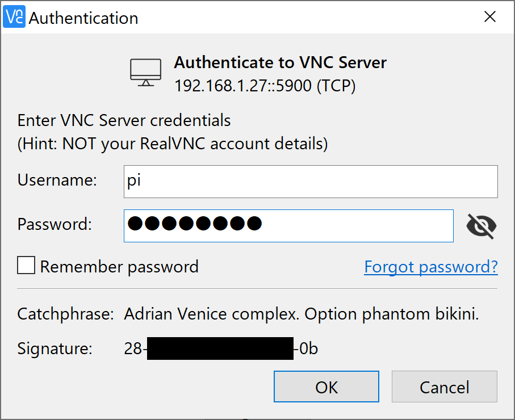Focus the Username field containing pi
This screenshot has width=515, height=420.
point(311,181)
